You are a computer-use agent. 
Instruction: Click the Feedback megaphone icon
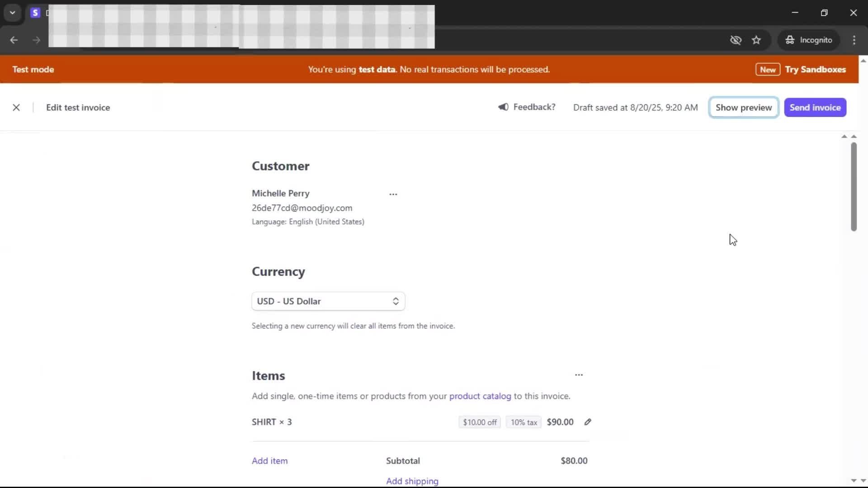click(503, 107)
